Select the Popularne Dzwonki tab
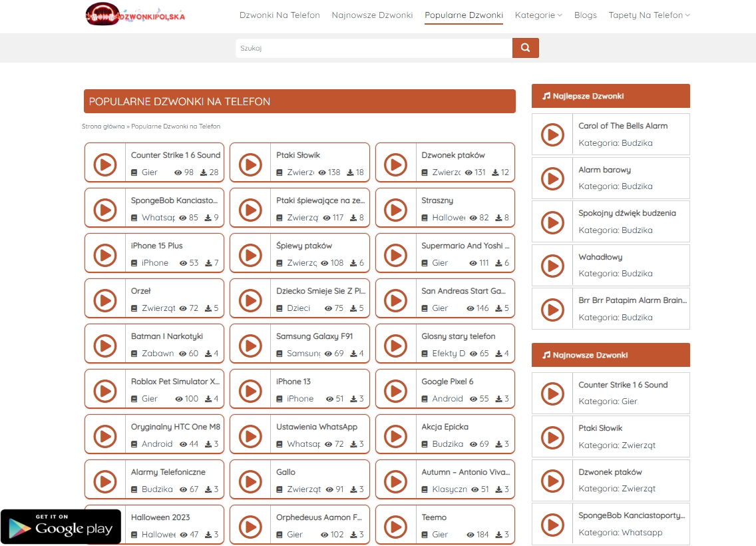 click(464, 15)
